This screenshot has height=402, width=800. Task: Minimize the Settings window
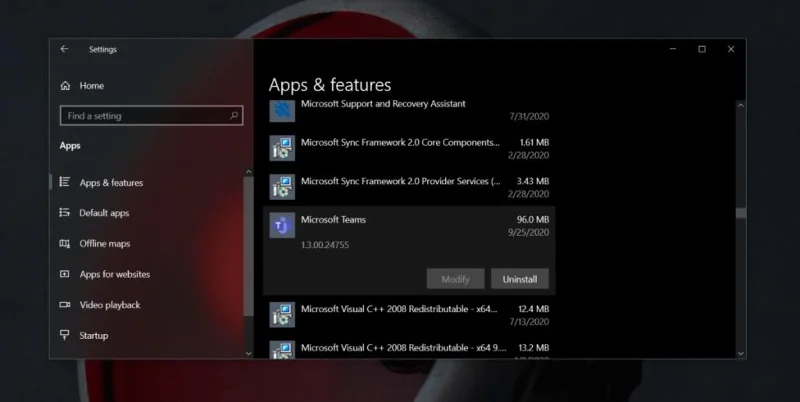[673, 49]
